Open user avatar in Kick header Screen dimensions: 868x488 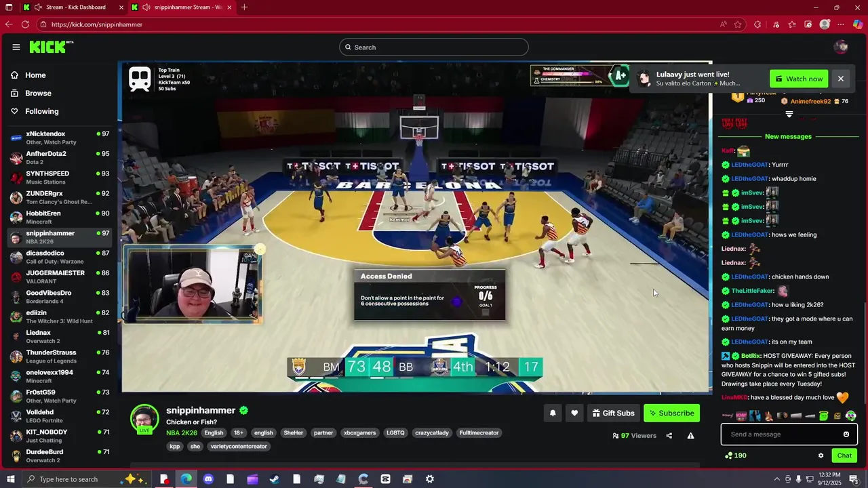(x=842, y=47)
